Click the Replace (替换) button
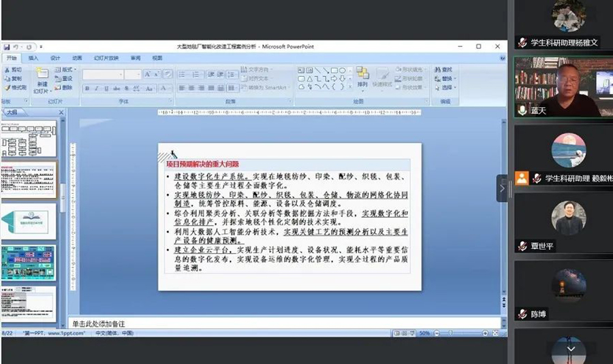Image resolution: width=613 pixels, height=364 pixels. pyautogui.click(x=446, y=79)
